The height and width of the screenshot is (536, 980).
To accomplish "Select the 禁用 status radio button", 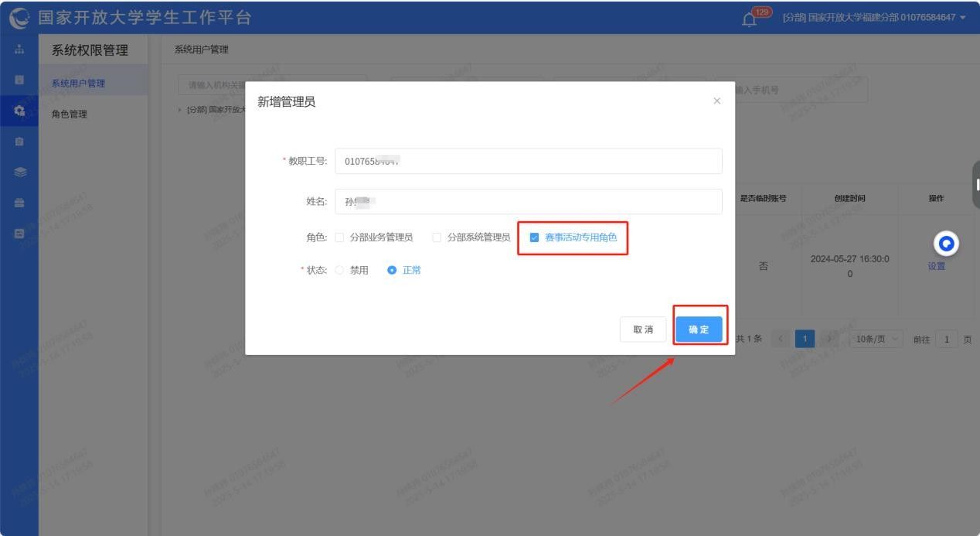I will tap(339, 270).
